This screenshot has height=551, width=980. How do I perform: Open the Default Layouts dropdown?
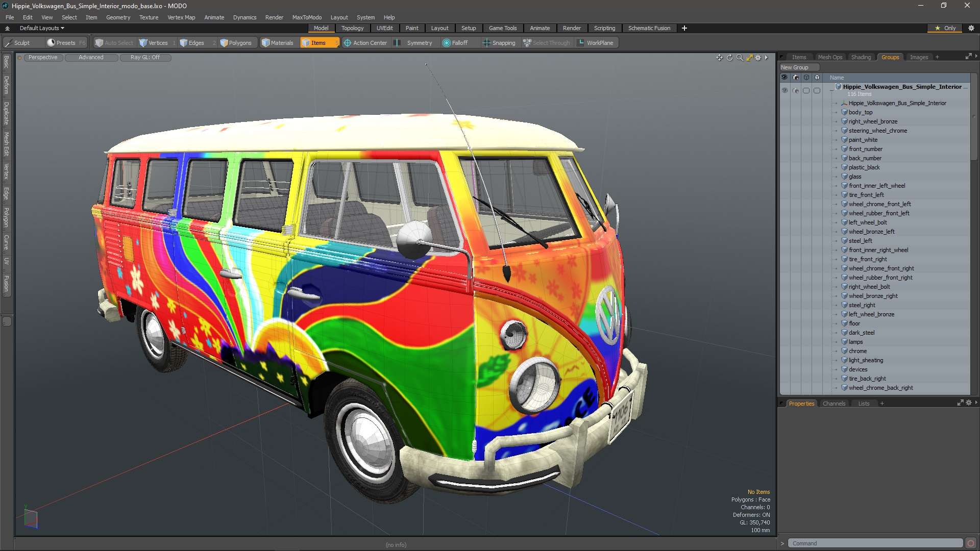pos(42,28)
